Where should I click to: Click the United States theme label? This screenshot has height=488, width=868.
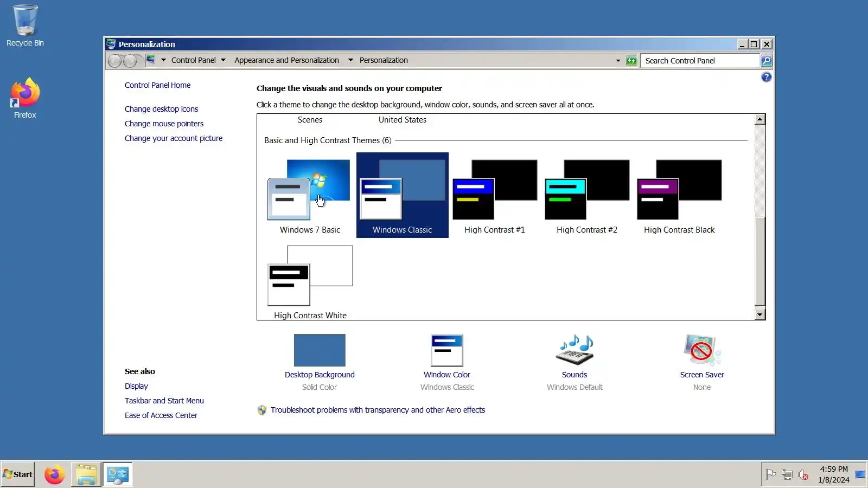tap(403, 120)
